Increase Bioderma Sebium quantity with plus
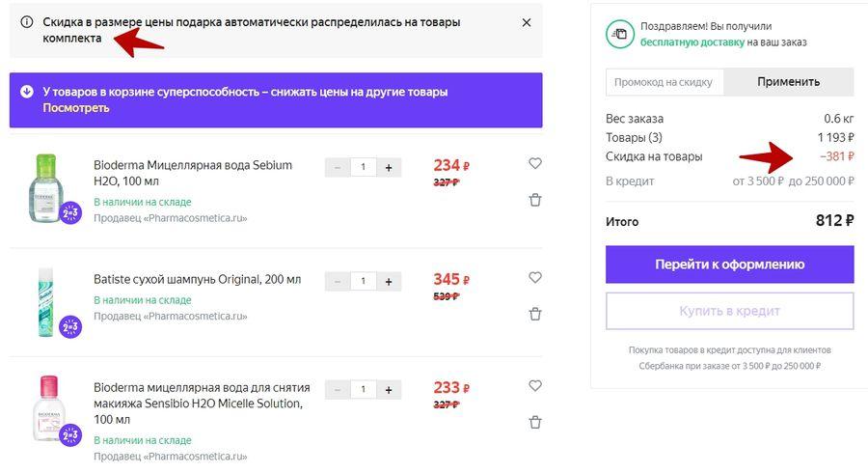The image size is (868, 473). pyautogui.click(x=389, y=167)
